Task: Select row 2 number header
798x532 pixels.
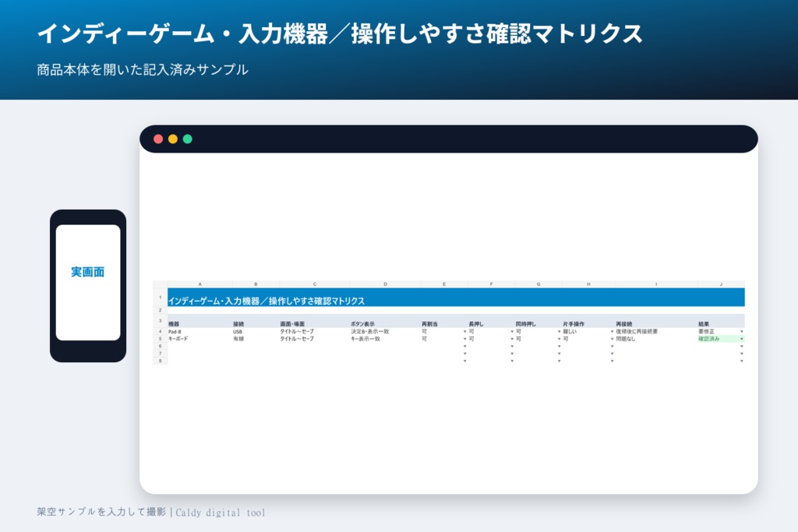Action: 161,310
